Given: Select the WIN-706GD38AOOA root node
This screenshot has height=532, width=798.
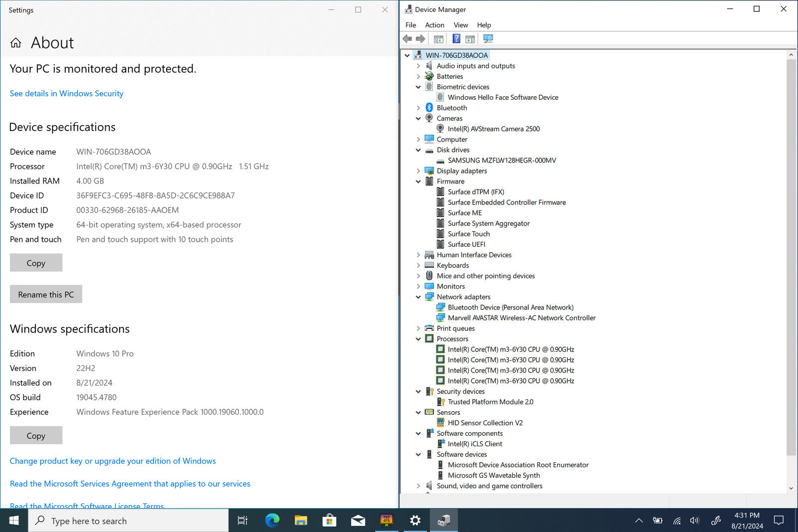Looking at the screenshot, I should click(x=457, y=55).
